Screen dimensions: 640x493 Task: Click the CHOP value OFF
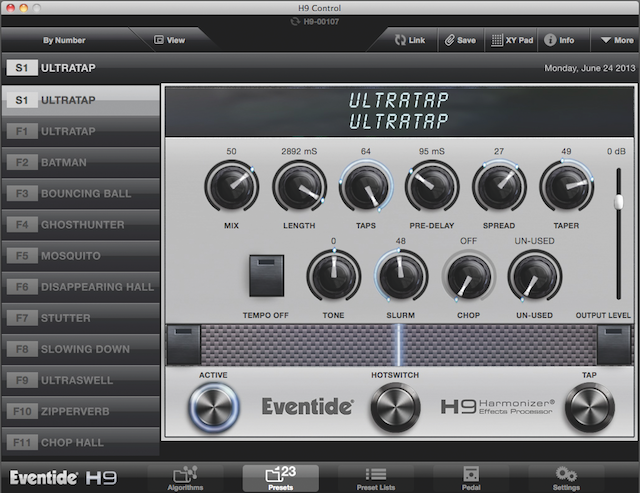(x=469, y=241)
